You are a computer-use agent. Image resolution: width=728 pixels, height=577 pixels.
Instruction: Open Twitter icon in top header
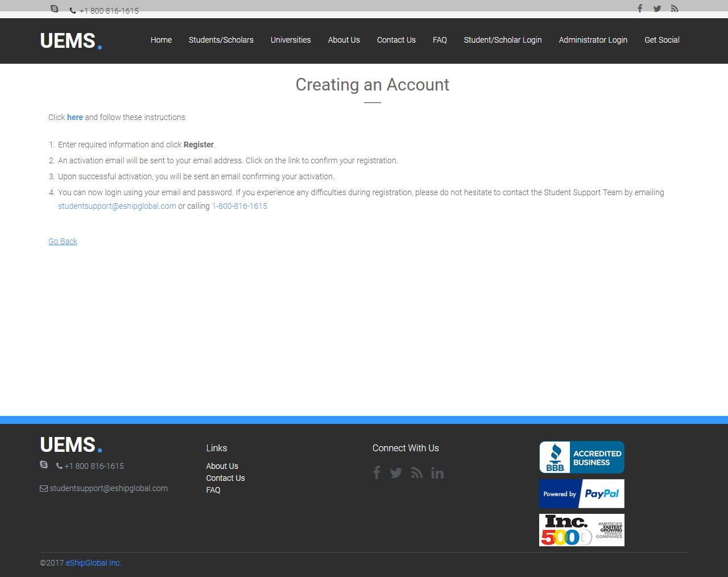[x=657, y=9]
